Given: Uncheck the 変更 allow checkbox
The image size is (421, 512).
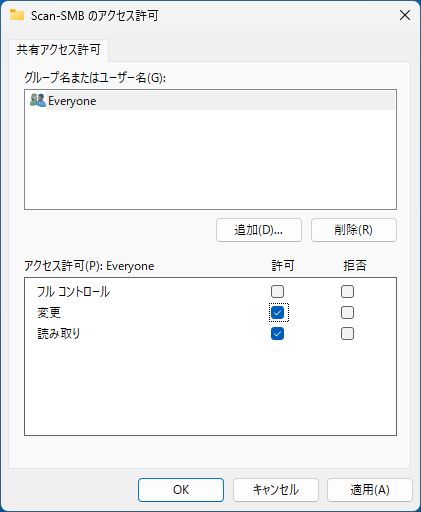Looking at the screenshot, I should [x=277, y=313].
